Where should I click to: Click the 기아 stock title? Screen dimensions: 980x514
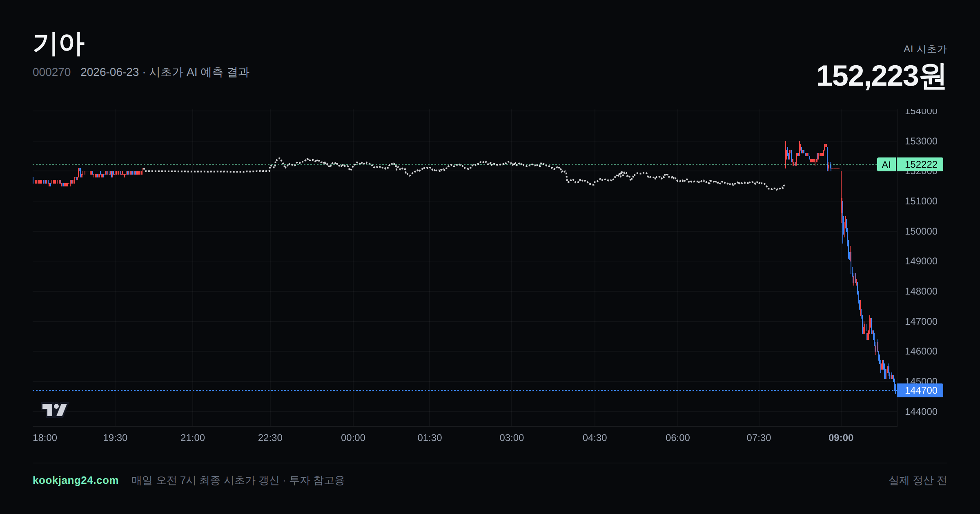point(59,44)
